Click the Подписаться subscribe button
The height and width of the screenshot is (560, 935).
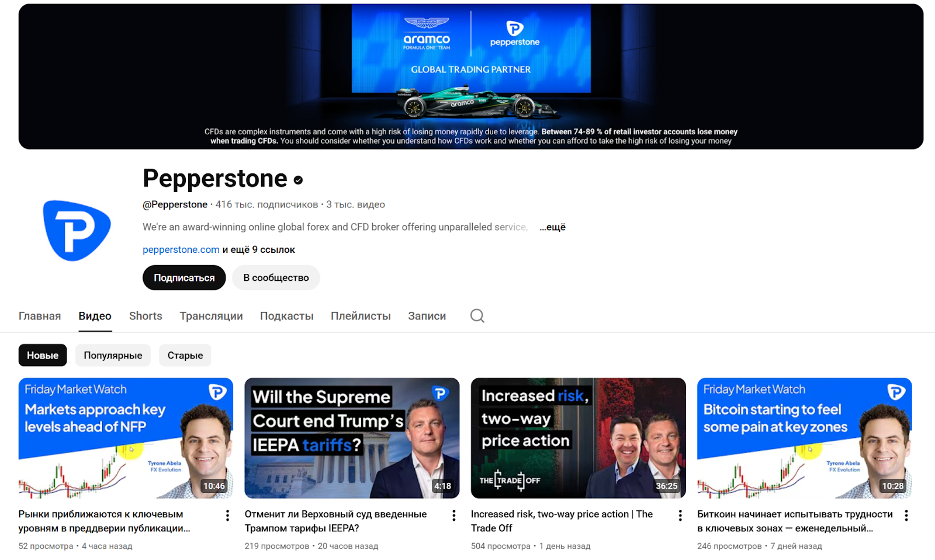184,277
